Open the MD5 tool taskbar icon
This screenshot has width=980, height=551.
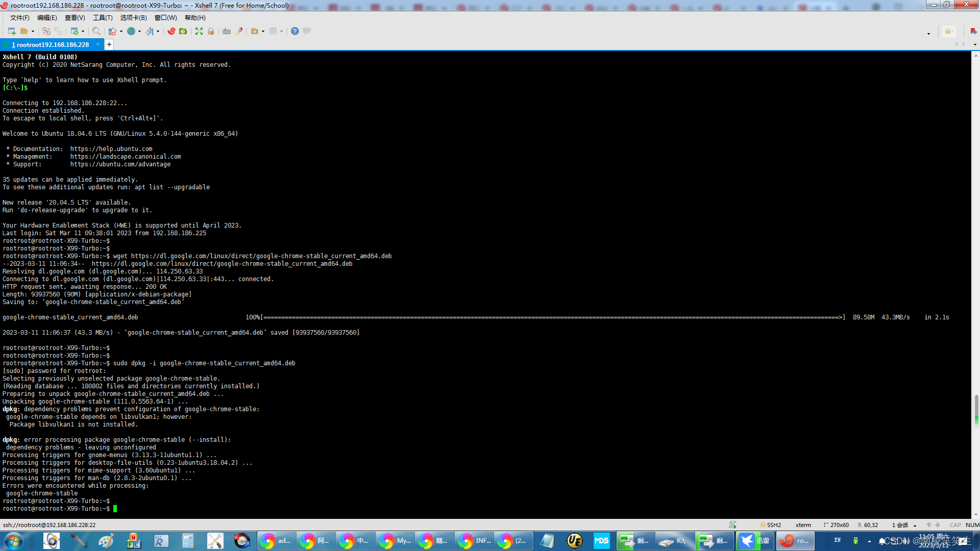tap(602, 541)
